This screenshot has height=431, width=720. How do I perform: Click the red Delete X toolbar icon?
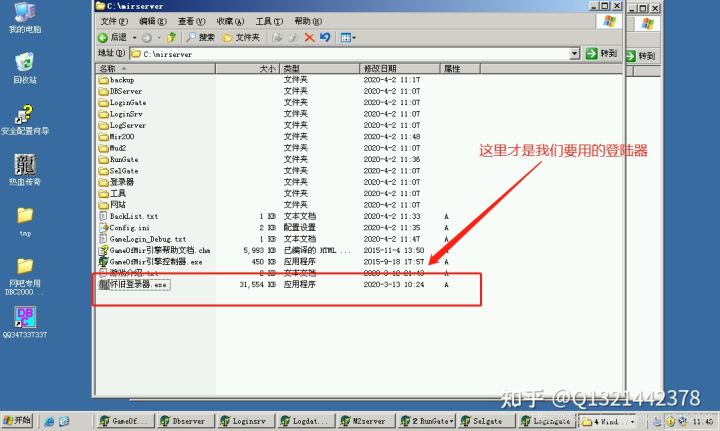pyautogui.click(x=309, y=37)
